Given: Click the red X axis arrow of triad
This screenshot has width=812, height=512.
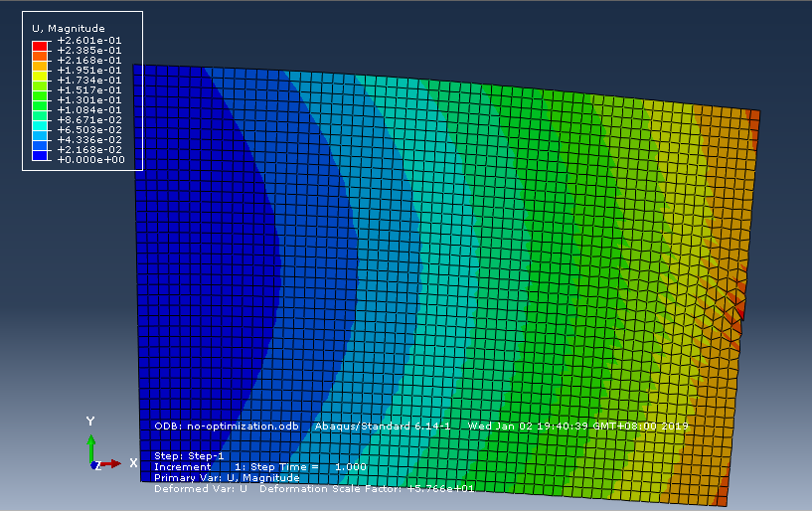Looking at the screenshot, I should [x=109, y=464].
